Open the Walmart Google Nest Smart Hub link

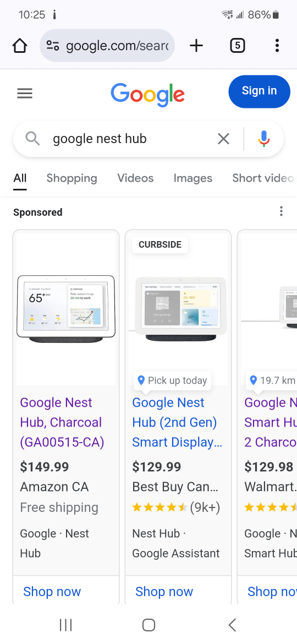point(271,422)
